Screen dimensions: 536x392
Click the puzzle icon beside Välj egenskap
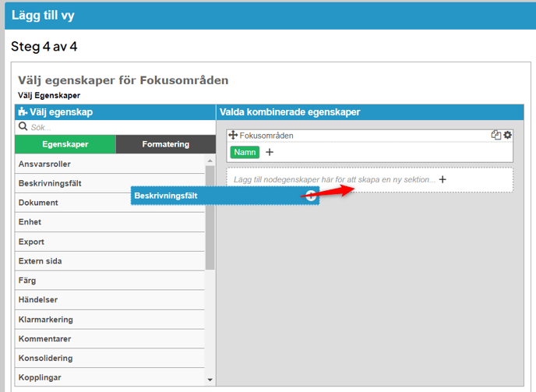(x=23, y=112)
